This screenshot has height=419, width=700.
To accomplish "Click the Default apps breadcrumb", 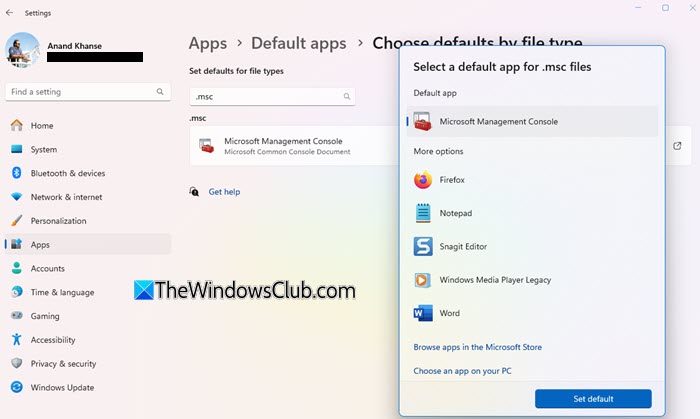I will [x=299, y=43].
